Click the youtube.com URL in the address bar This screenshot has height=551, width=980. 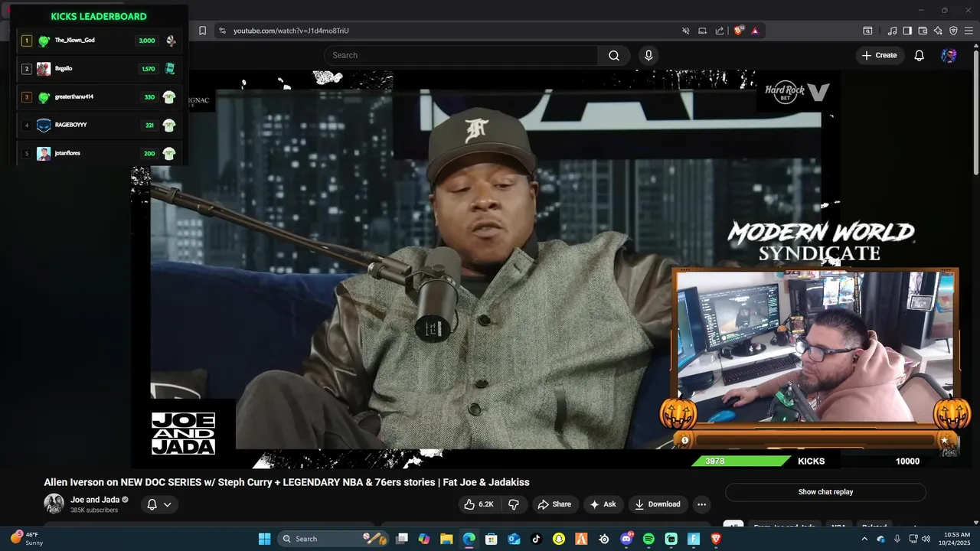pyautogui.click(x=291, y=31)
